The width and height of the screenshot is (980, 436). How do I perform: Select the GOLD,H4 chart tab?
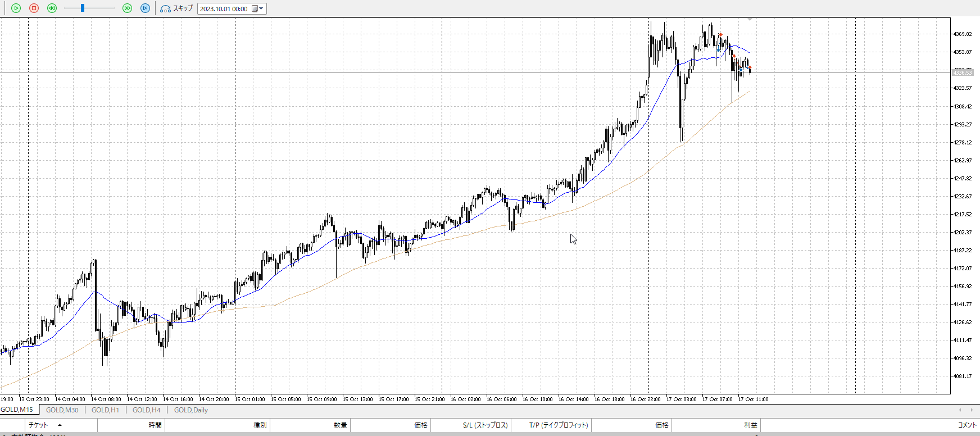146,410
